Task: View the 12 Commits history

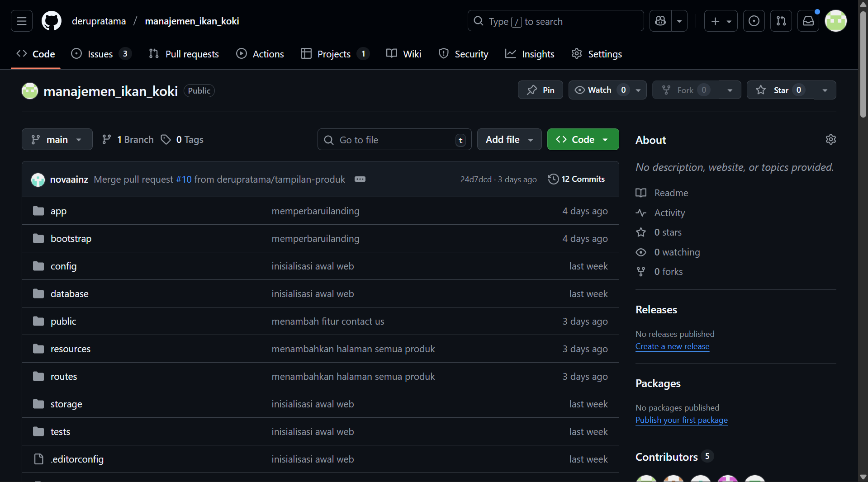Action: coord(577,179)
